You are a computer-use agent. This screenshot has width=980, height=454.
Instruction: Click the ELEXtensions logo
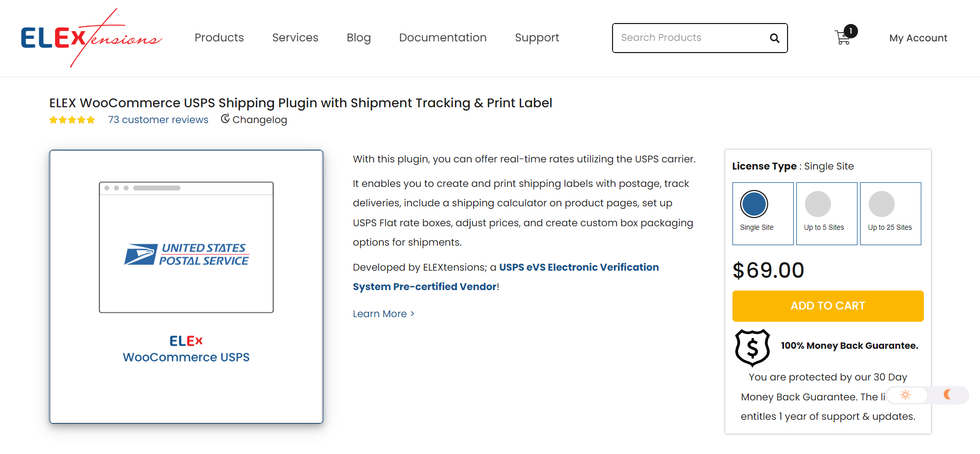[91, 38]
